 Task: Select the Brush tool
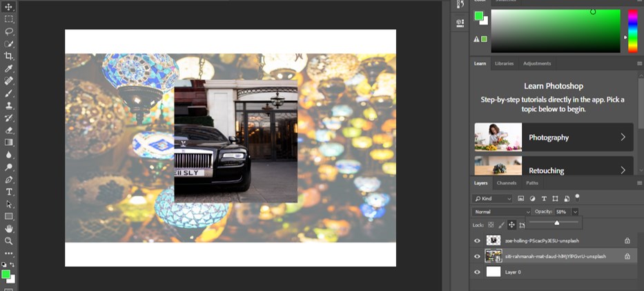pyautogui.click(x=8, y=93)
